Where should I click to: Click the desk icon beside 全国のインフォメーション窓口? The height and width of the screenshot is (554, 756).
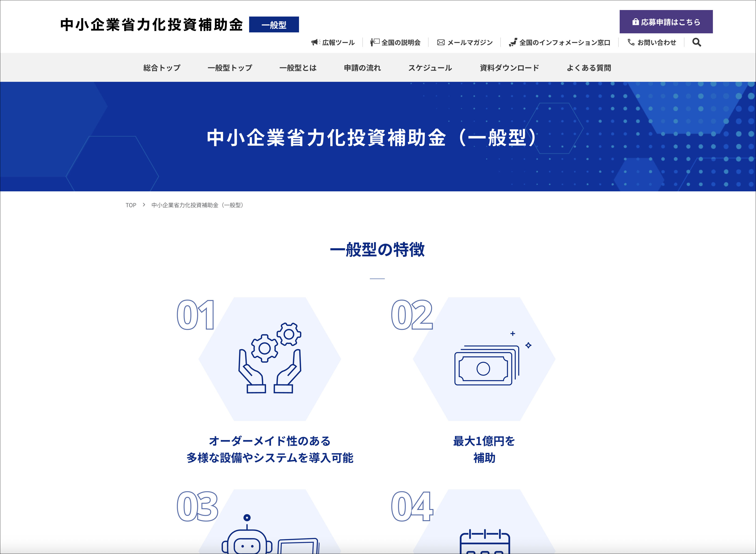point(513,42)
